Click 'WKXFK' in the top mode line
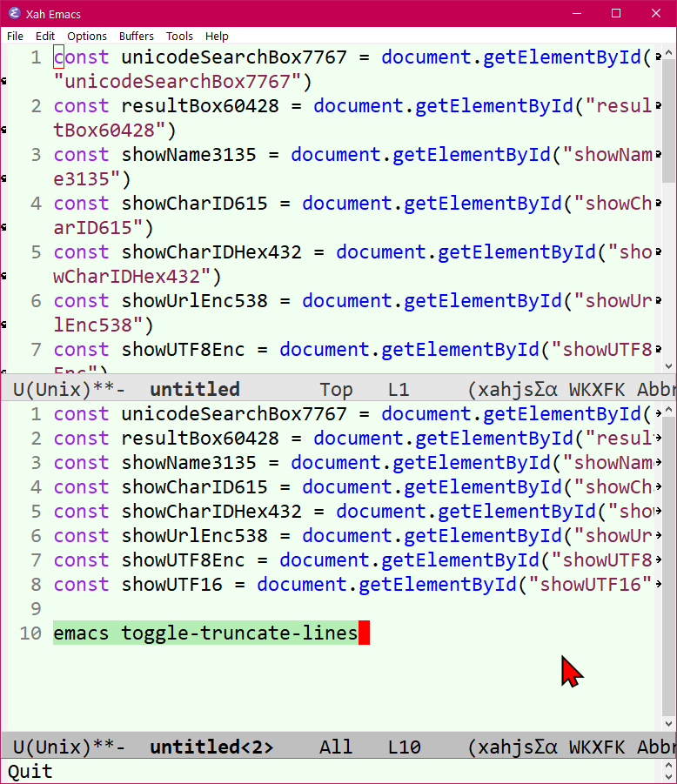Image resolution: width=677 pixels, height=784 pixels. 597,389
